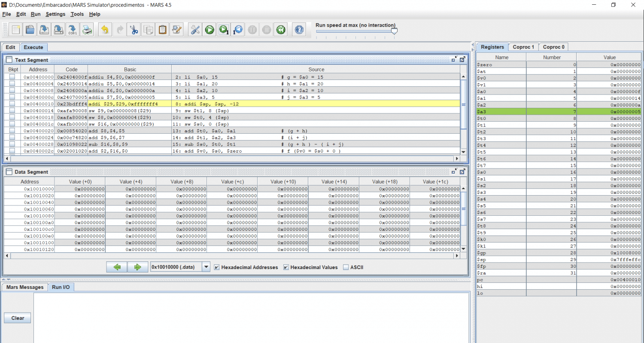Set breakpoint at address 0x00400004
Screen dimensions: 644x343
click(12, 84)
